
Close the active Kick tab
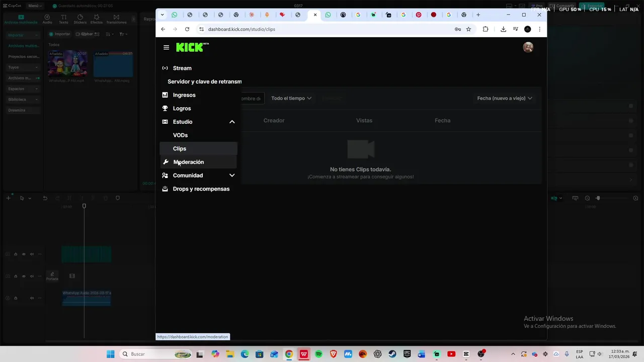coord(315,15)
